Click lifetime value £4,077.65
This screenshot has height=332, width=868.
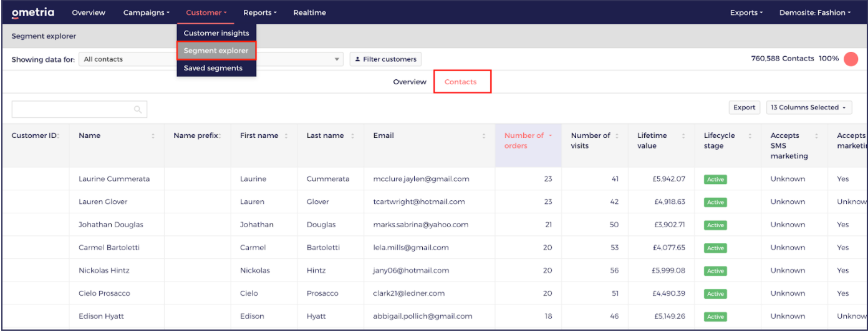668,248
